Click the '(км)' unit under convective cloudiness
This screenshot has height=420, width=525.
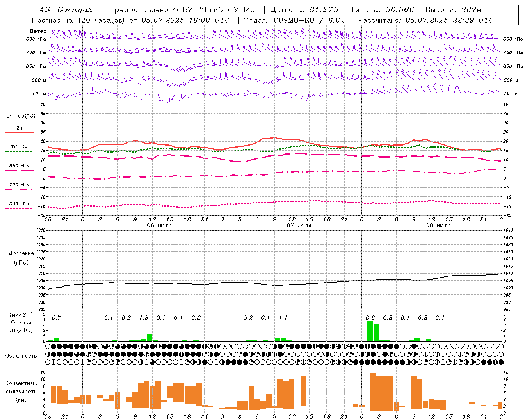(x=21, y=399)
